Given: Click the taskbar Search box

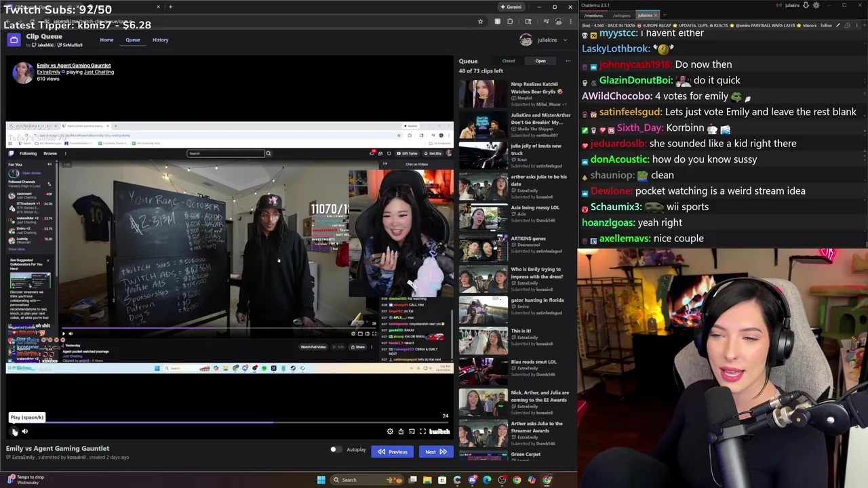Looking at the screenshot, I should point(367,480).
